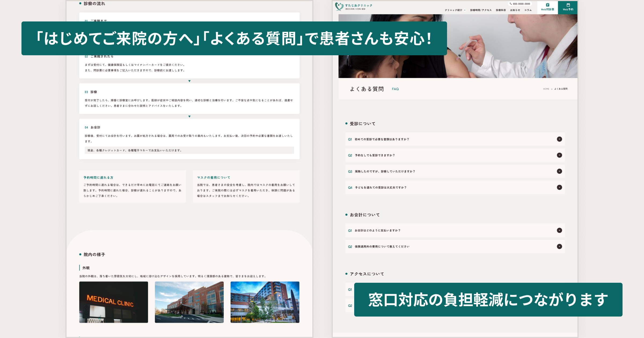This screenshot has width=644, height=338.
Task: Expand Q1 初めての受診で必要な書類はありますか？
Action: pyautogui.click(x=455, y=139)
